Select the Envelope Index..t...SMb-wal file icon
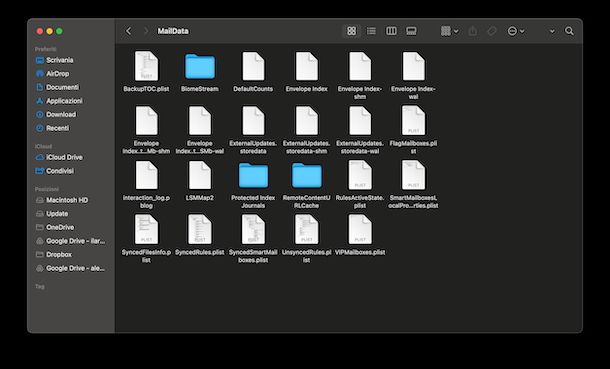The image size is (610, 369). (200, 121)
